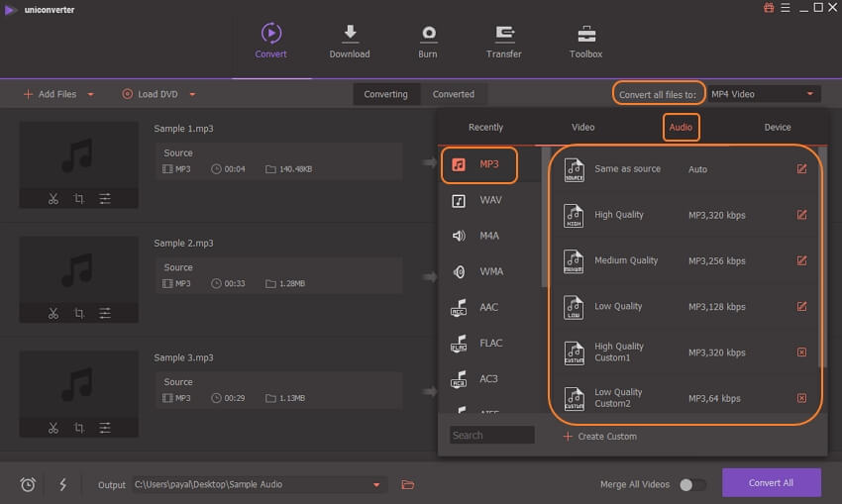Open effects settings for Sample 1.mp3

[x=105, y=199]
